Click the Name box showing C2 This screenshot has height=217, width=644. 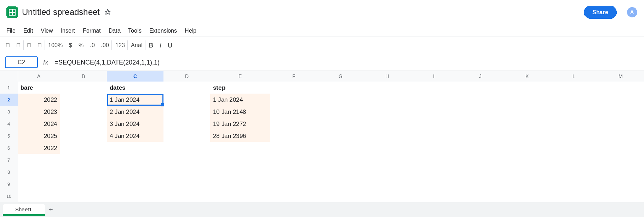(21, 62)
